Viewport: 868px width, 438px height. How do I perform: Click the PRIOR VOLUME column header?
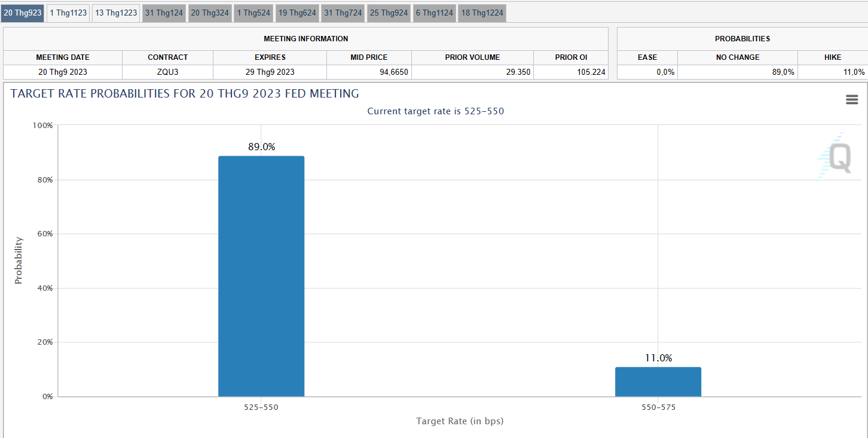point(472,57)
